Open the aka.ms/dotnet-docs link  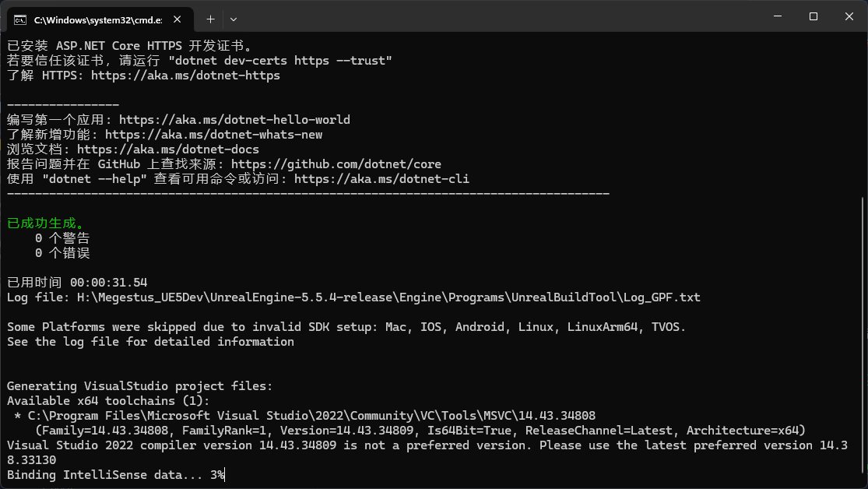[167, 150]
